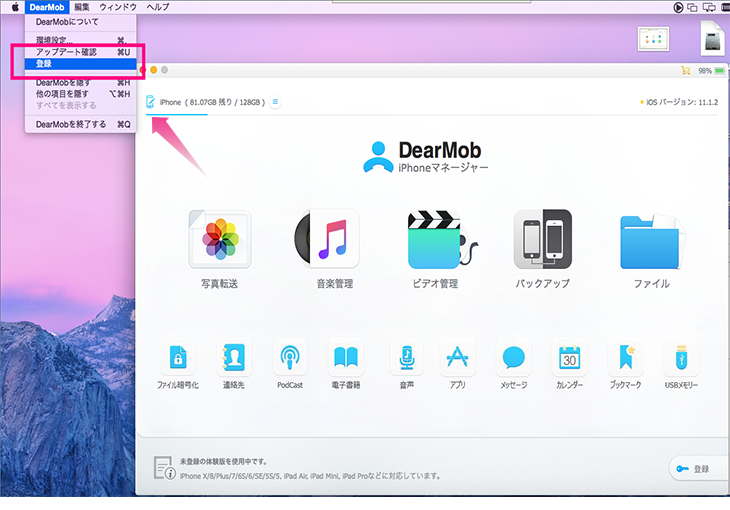Image resolution: width=730 pixels, height=510 pixels.
Task: Select DearMobを隠す menu item
Action: pyautogui.click(x=81, y=83)
